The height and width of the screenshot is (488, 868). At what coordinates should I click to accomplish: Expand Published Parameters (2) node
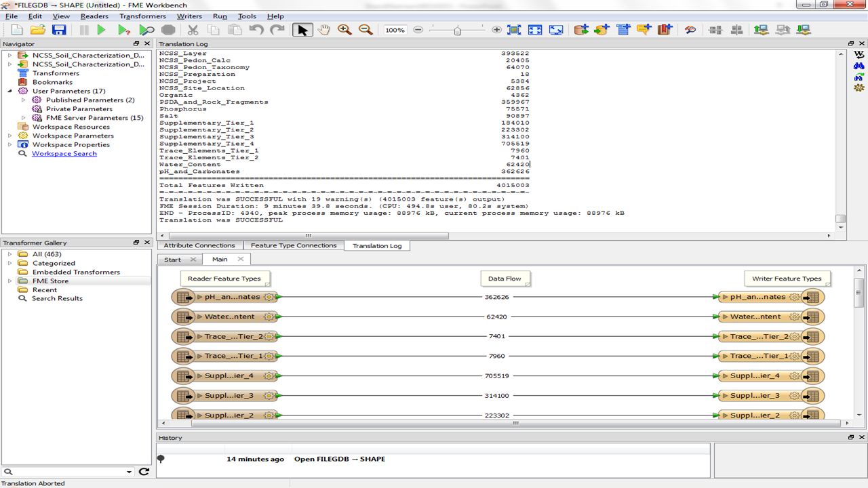(x=23, y=100)
